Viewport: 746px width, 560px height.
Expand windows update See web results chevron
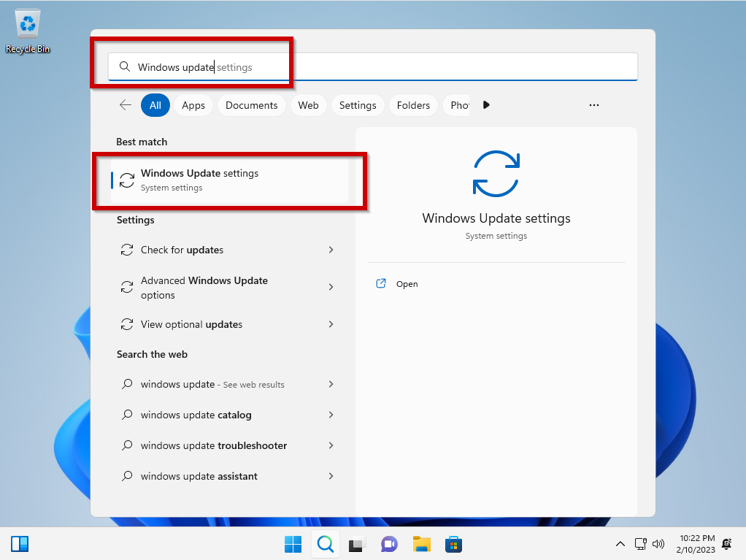[331, 384]
